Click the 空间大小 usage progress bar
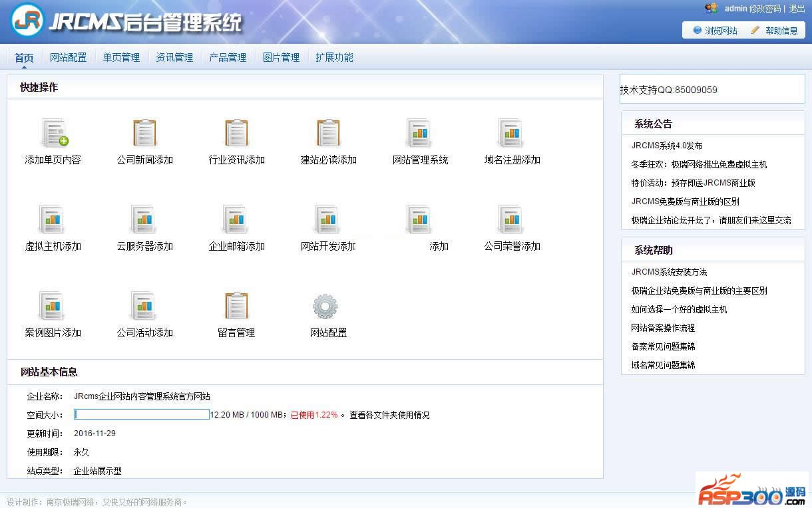 [142, 414]
